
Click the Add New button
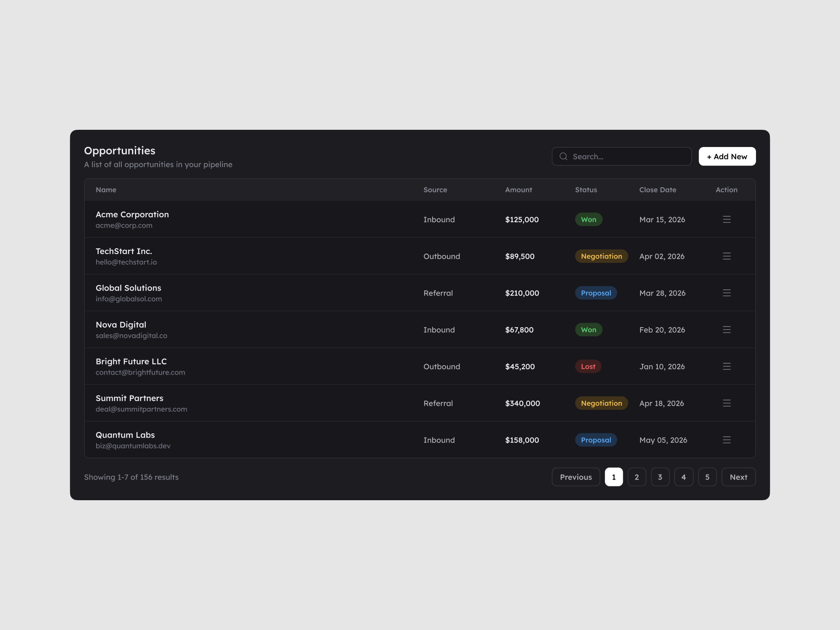point(727,156)
